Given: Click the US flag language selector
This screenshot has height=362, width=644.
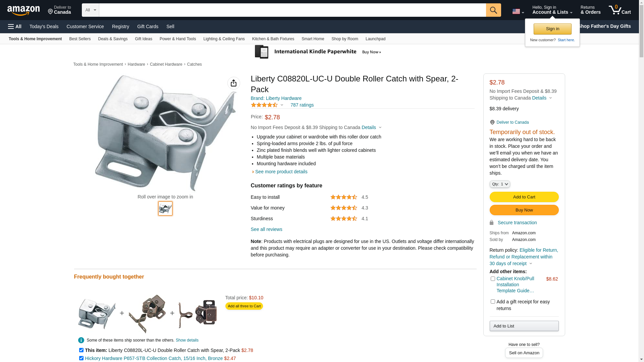Looking at the screenshot, I should point(518,11).
